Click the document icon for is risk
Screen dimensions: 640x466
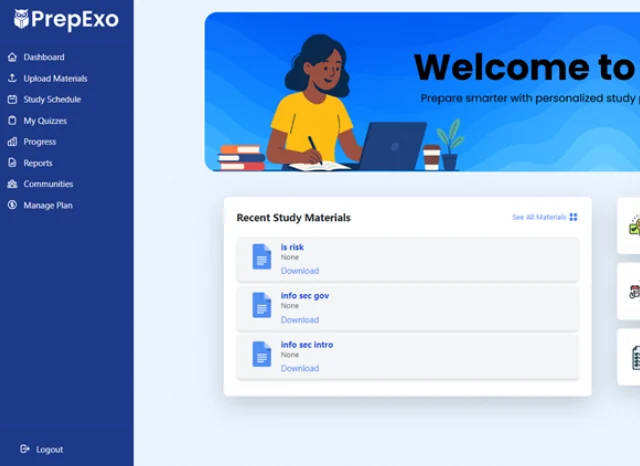click(262, 257)
